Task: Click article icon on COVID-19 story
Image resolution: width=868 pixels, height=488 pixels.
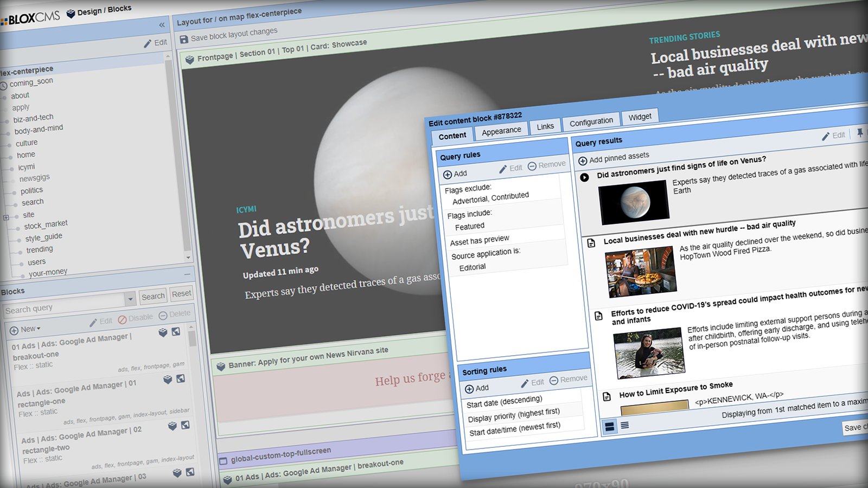Action: point(599,316)
